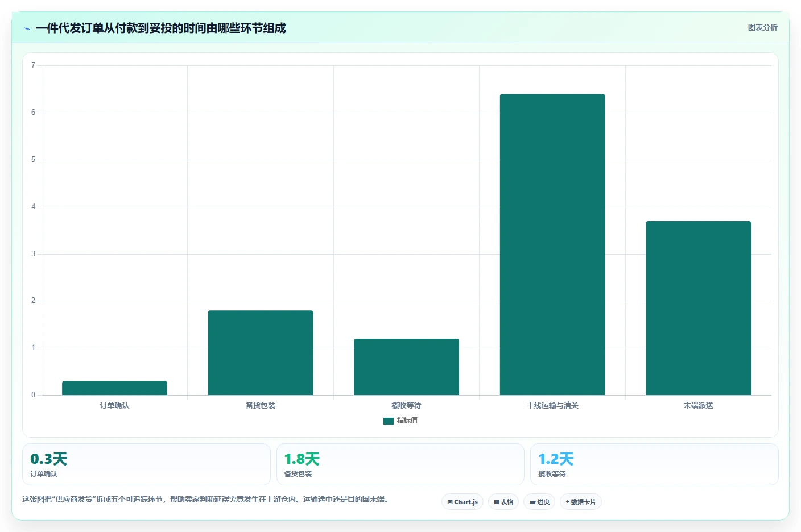Click the 订单确认 bar in the chart
Viewport: 801px width, 532px height.
pyautogui.click(x=114, y=388)
